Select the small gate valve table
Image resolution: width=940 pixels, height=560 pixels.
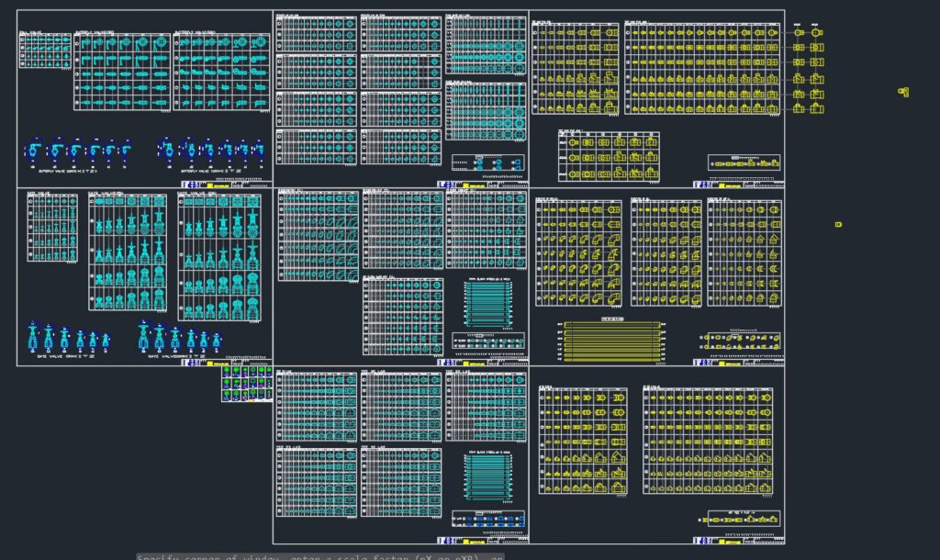pyautogui.click(x=52, y=228)
